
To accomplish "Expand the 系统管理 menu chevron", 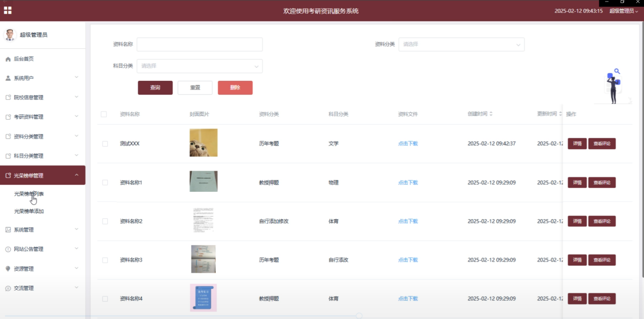I will coord(76,229).
